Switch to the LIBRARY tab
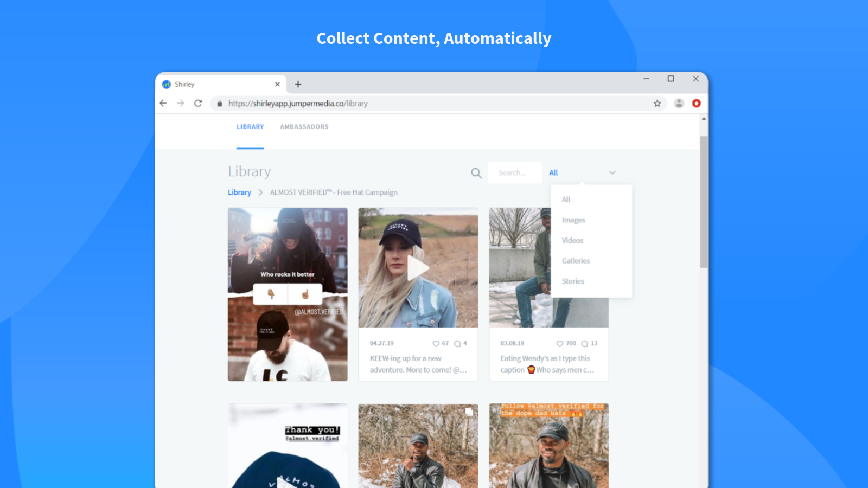This screenshot has width=868, height=488. [250, 127]
